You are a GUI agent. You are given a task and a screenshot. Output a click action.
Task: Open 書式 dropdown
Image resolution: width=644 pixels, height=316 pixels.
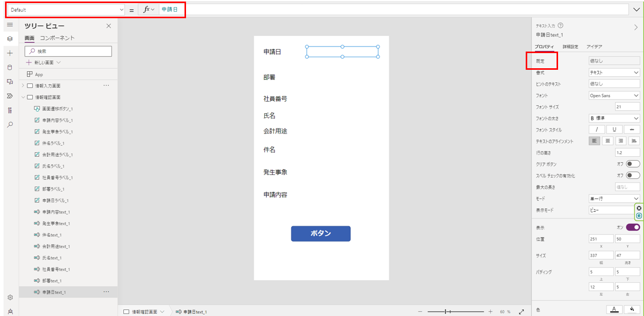pos(614,72)
